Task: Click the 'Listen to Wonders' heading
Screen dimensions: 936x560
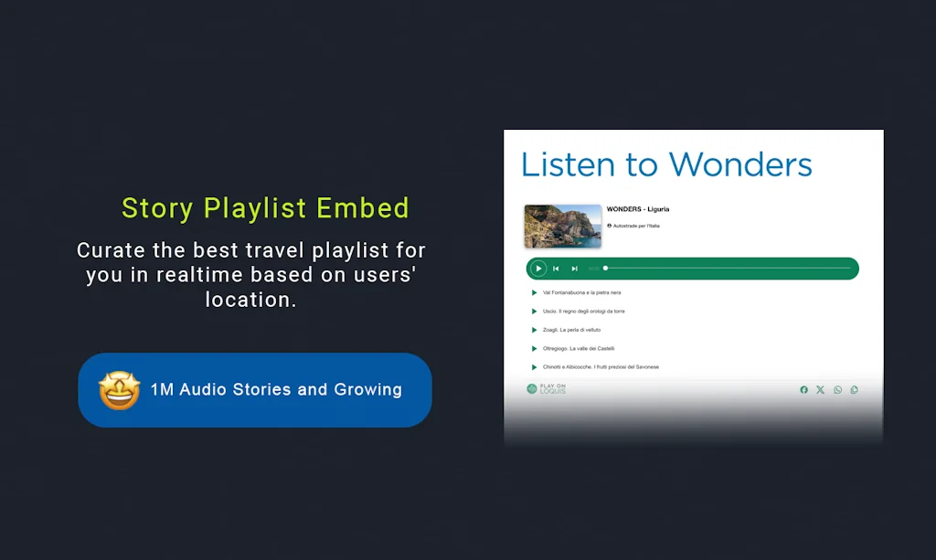Action: (666, 165)
